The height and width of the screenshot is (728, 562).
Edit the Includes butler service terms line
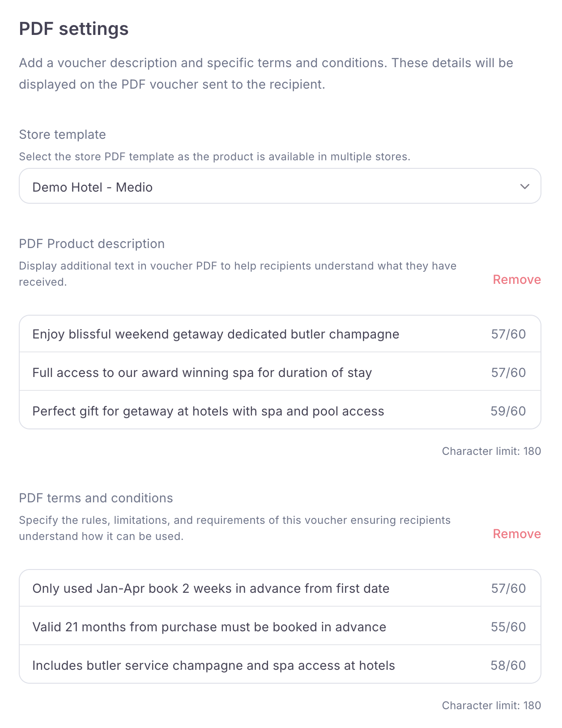pyautogui.click(x=280, y=665)
